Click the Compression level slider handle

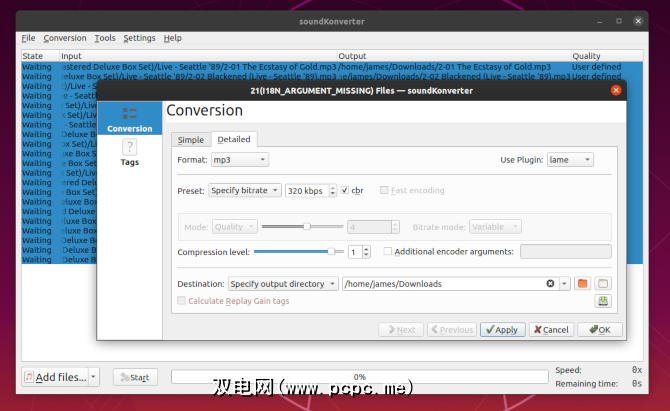click(x=331, y=252)
